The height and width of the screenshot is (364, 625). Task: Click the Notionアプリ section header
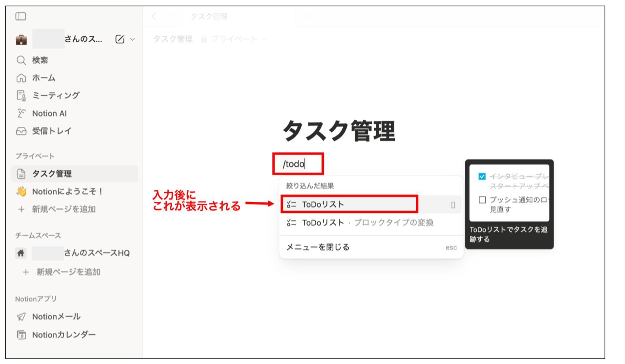[x=36, y=299]
